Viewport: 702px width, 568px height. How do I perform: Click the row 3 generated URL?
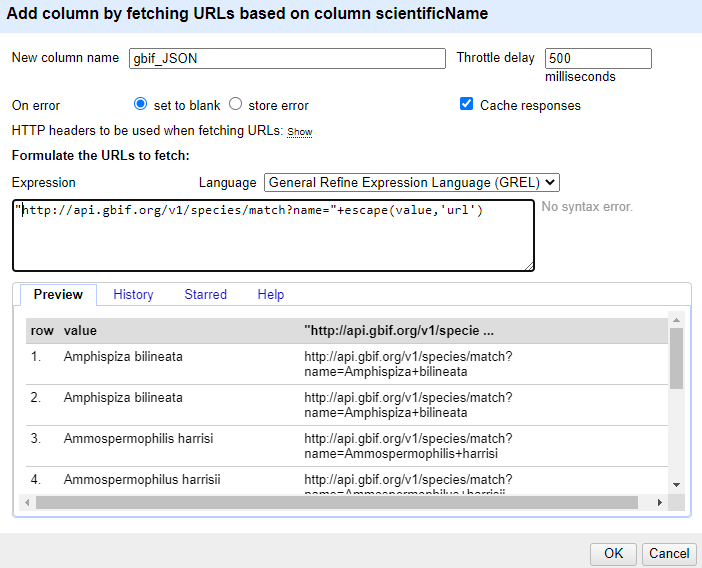pyautogui.click(x=408, y=446)
